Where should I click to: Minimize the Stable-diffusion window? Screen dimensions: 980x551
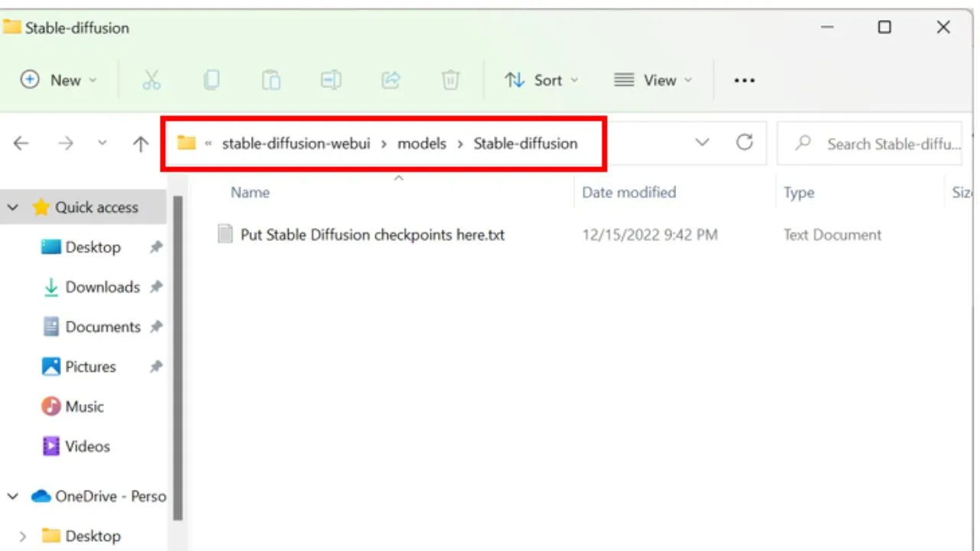click(x=828, y=28)
